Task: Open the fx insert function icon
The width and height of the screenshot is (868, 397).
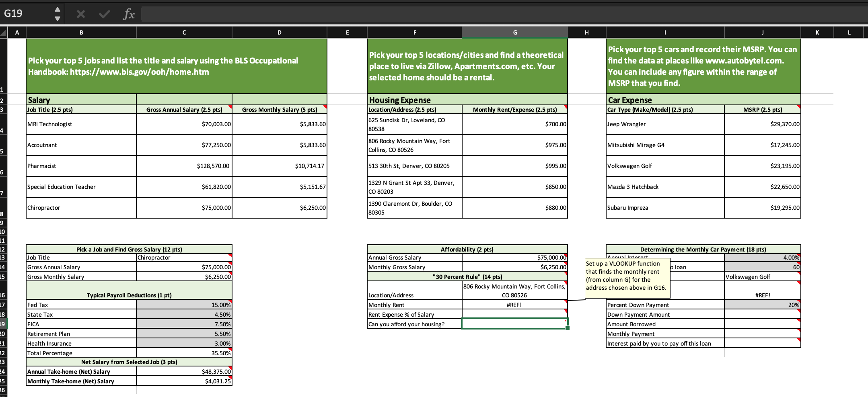Action: (x=129, y=14)
